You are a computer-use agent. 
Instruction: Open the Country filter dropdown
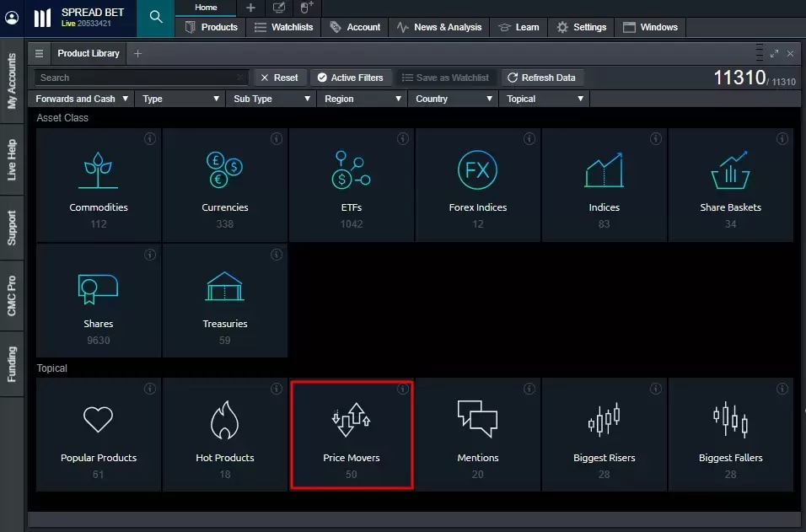click(x=454, y=99)
